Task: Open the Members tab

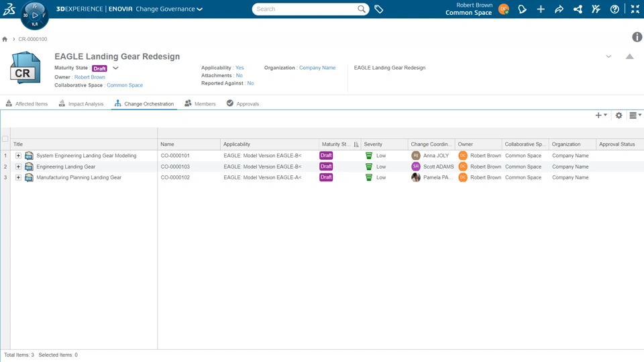Action: pyautogui.click(x=200, y=103)
